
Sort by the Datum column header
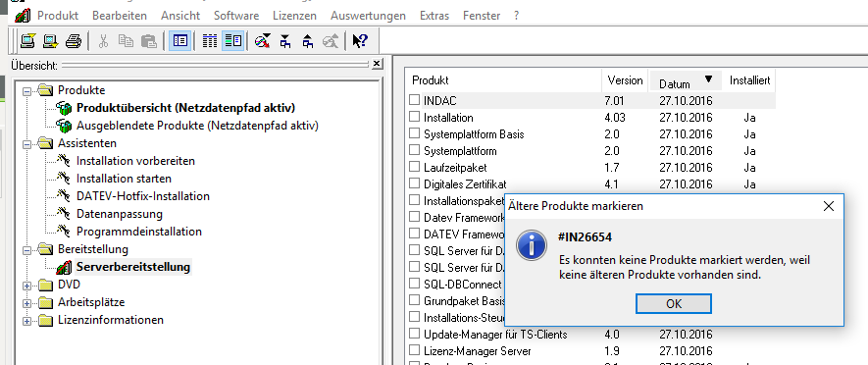click(686, 80)
